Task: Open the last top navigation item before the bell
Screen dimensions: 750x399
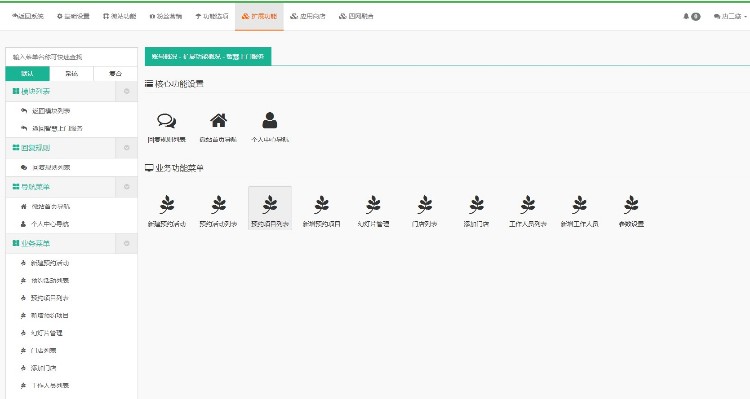Action: coord(356,16)
